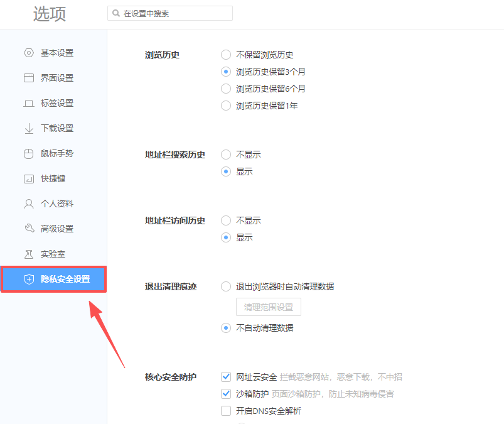Image resolution: width=504 pixels, height=424 pixels.
Task: Select 不保留浏览历史 radio option
Action: click(226, 55)
